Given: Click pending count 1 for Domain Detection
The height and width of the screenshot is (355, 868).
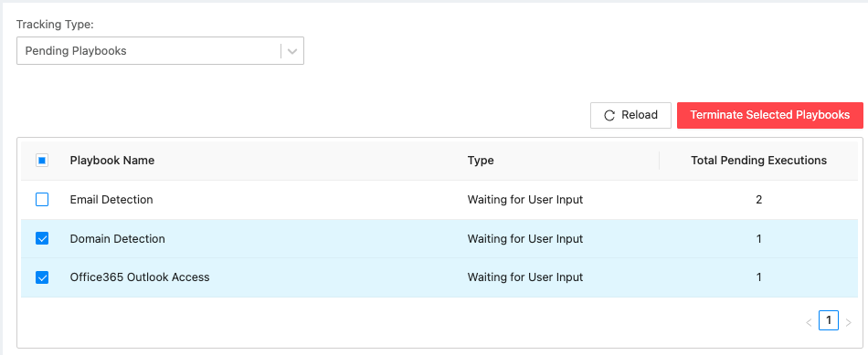Looking at the screenshot, I should coord(759,239).
